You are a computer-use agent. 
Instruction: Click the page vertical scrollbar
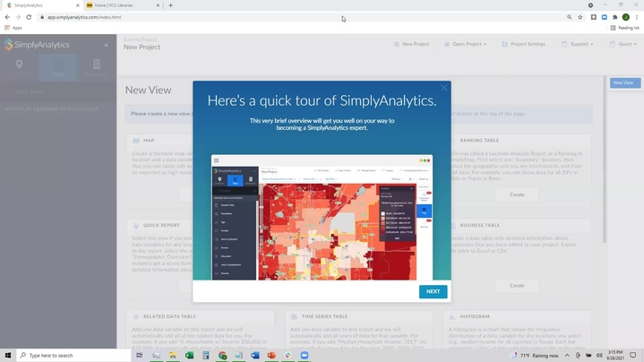click(x=605, y=159)
